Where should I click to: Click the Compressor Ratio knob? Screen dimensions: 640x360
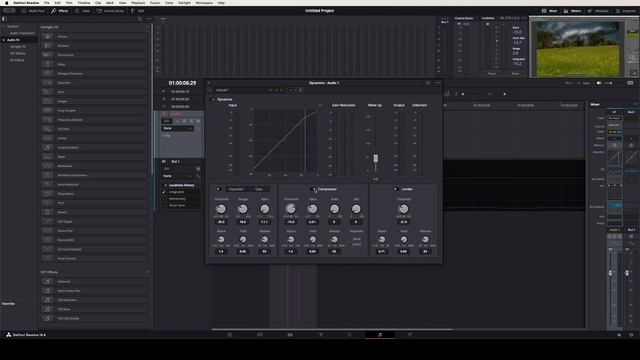312,209
